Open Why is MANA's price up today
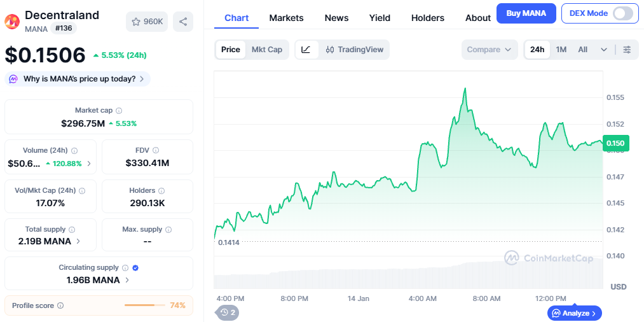This screenshot has width=644, height=322. tap(77, 78)
